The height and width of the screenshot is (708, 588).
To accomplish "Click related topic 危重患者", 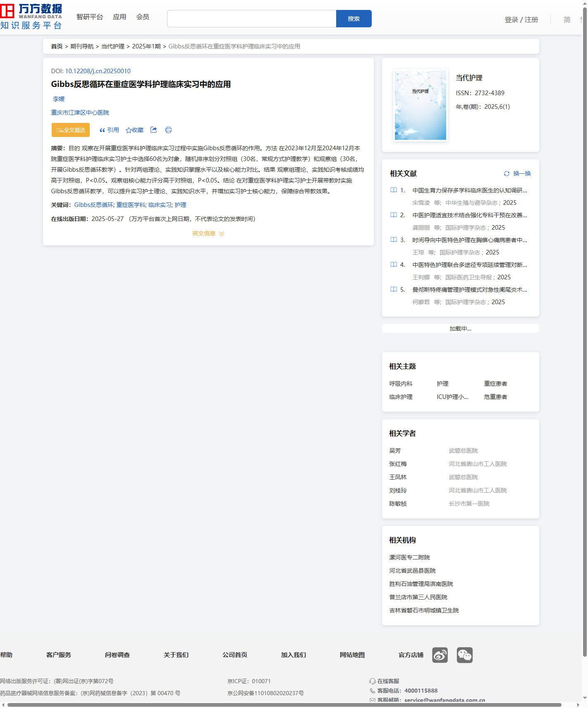I will click(495, 397).
